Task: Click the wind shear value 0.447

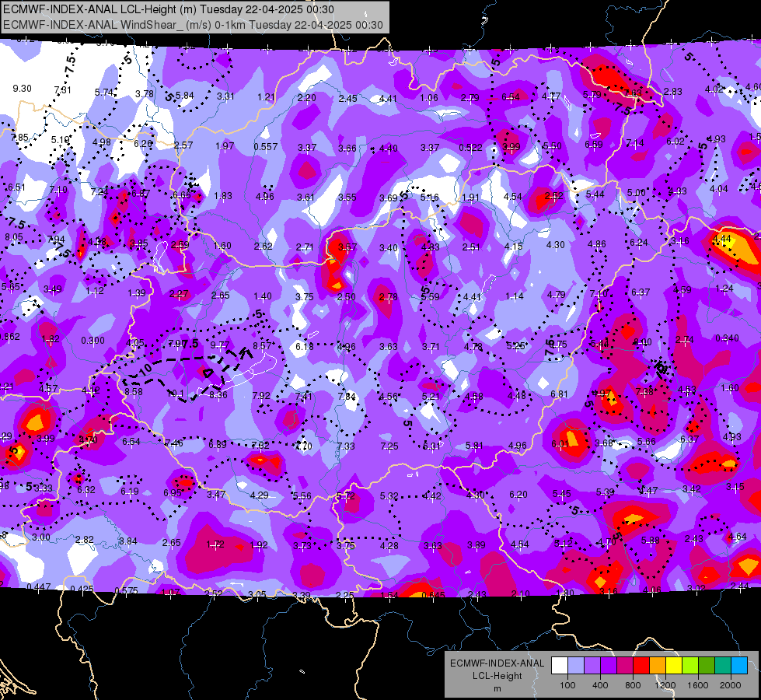Action: click(38, 586)
